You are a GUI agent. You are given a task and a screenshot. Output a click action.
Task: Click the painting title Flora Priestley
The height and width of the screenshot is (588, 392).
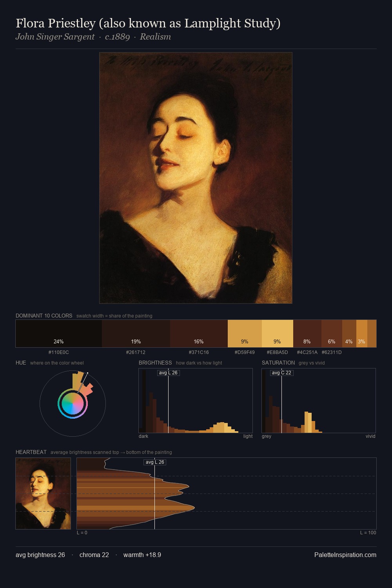(148, 24)
